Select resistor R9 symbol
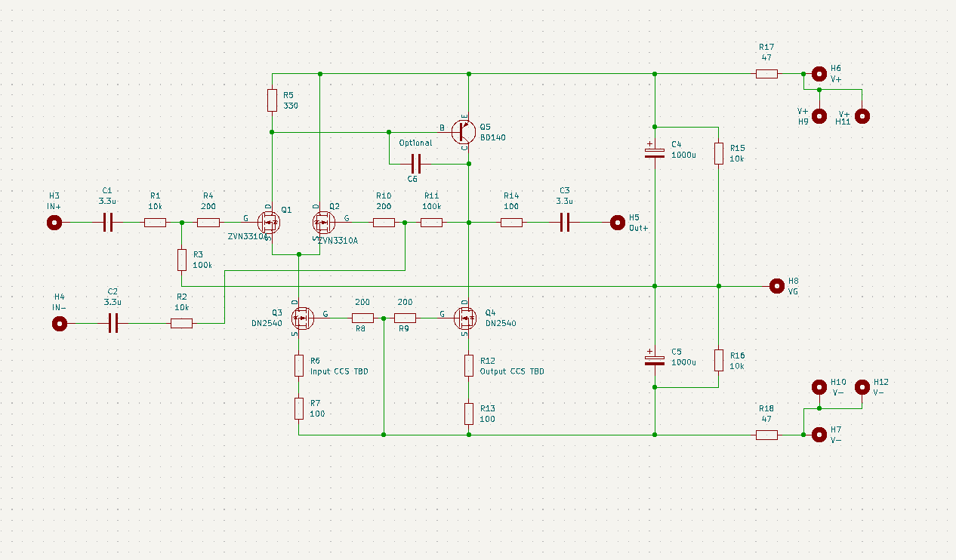This screenshot has height=560, width=956. coord(405,318)
